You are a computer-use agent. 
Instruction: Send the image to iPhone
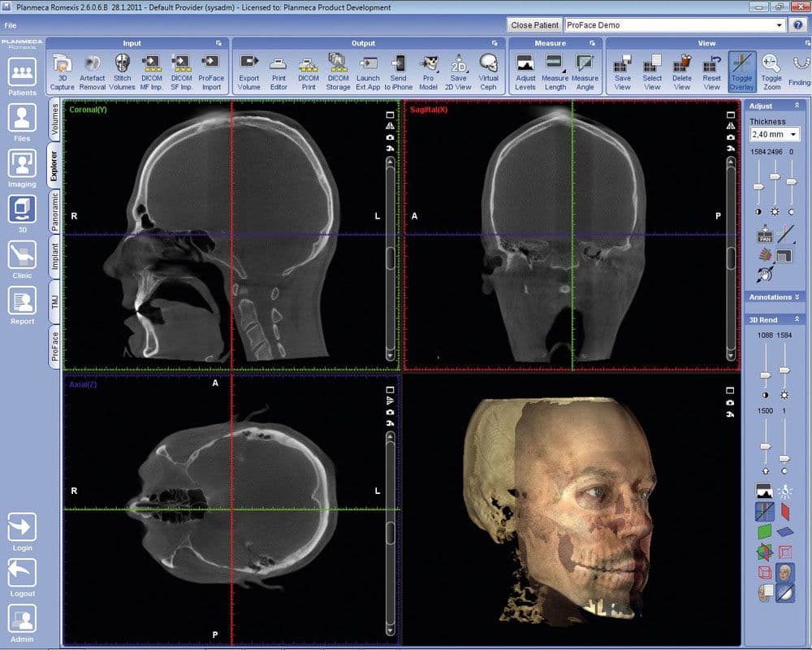398,71
